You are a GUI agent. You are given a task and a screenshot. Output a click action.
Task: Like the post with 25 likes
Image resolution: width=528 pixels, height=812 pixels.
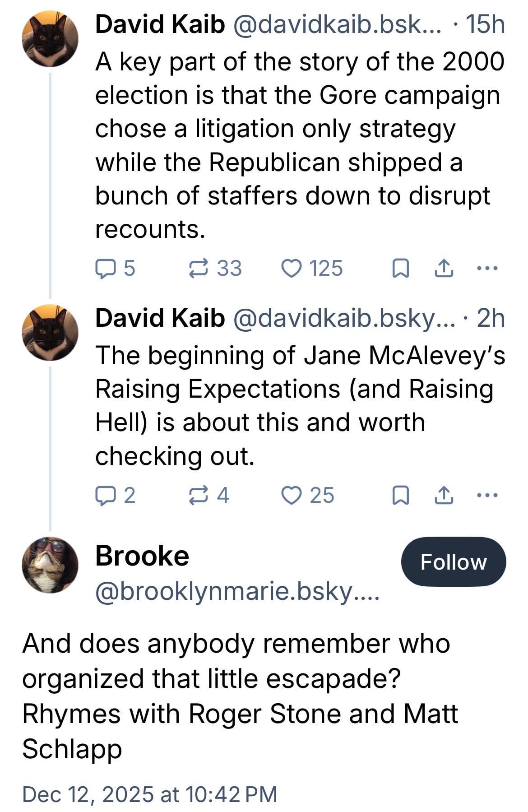coord(292,495)
